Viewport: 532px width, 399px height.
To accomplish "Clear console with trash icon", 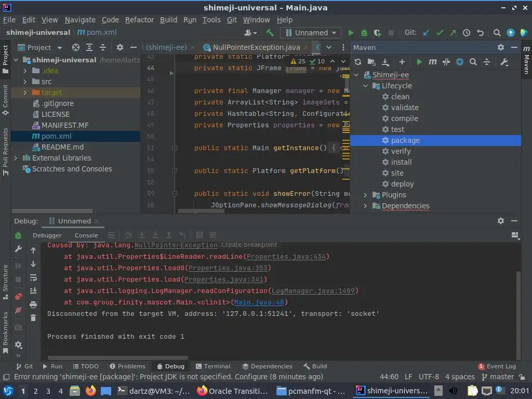I will 33,318.
